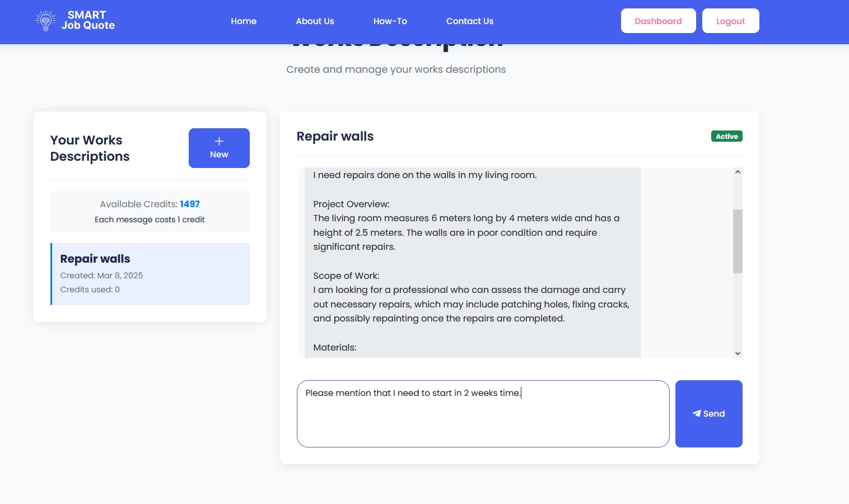Click 'Project Overview:' line in message
This screenshot has width=849, height=504.
(x=351, y=204)
